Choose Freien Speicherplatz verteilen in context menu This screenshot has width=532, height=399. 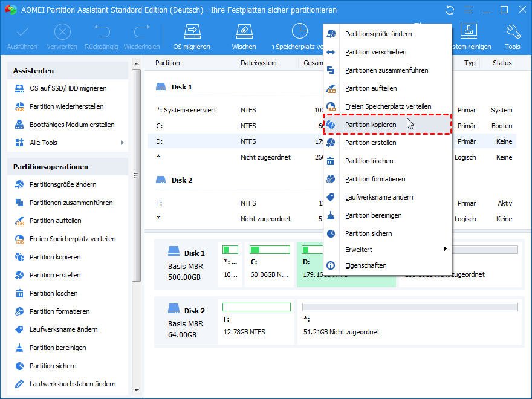pyautogui.click(x=388, y=106)
